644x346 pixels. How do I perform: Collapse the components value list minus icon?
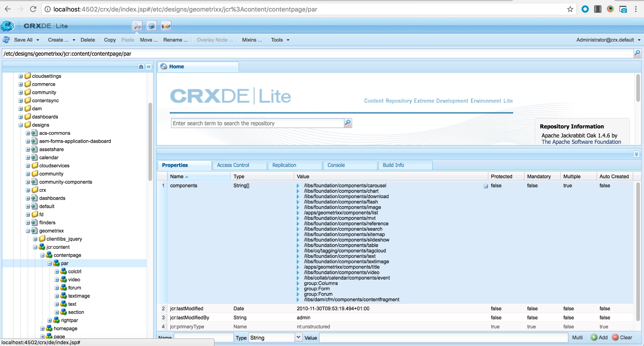(486, 186)
